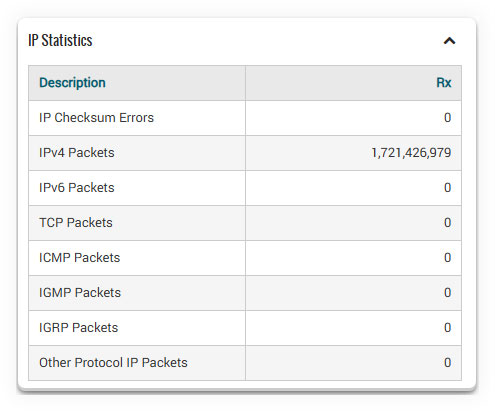Select the IGRP Packets row label
Screen dimensions: 495x411
pos(78,328)
